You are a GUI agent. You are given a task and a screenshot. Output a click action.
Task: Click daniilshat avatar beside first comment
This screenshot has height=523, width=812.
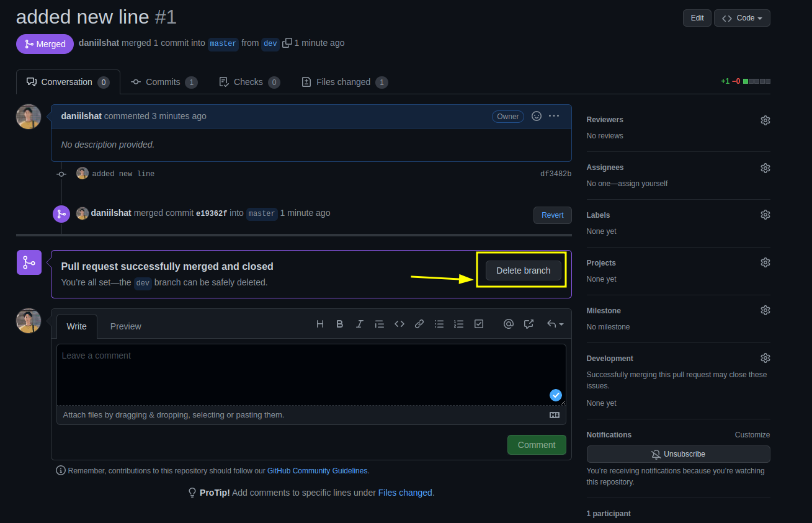[29, 117]
